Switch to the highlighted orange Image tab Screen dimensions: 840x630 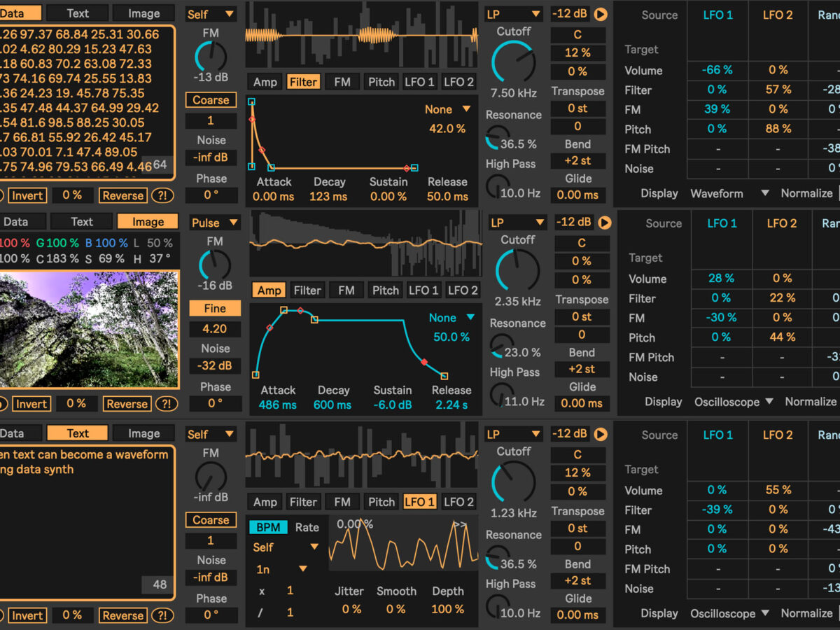click(148, 222)
